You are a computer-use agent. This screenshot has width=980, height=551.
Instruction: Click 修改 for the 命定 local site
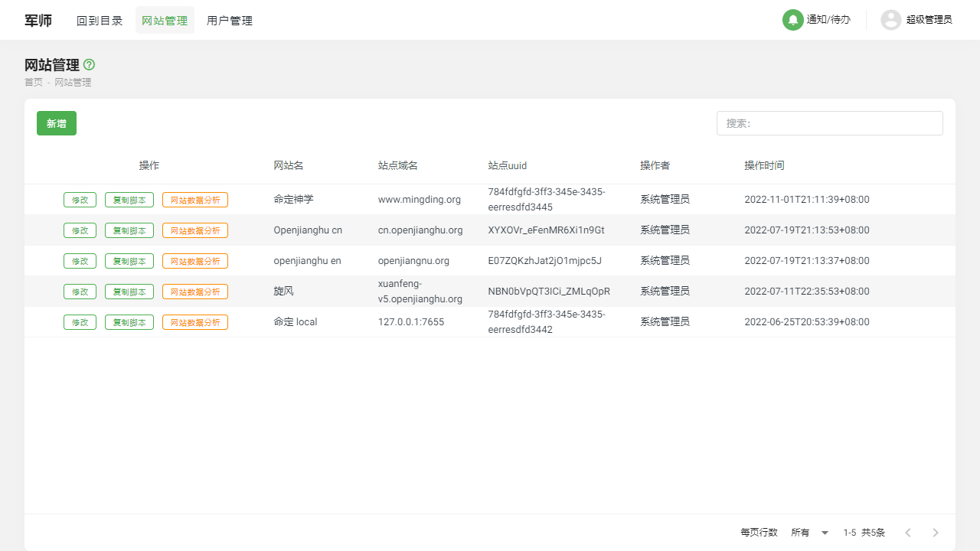tap(80, 321)
